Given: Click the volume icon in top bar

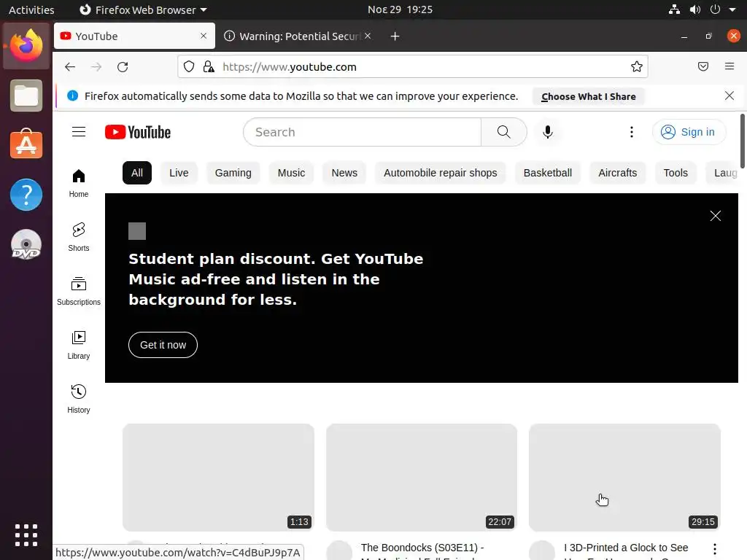Looking at the screenshot, I should [694, 9].
